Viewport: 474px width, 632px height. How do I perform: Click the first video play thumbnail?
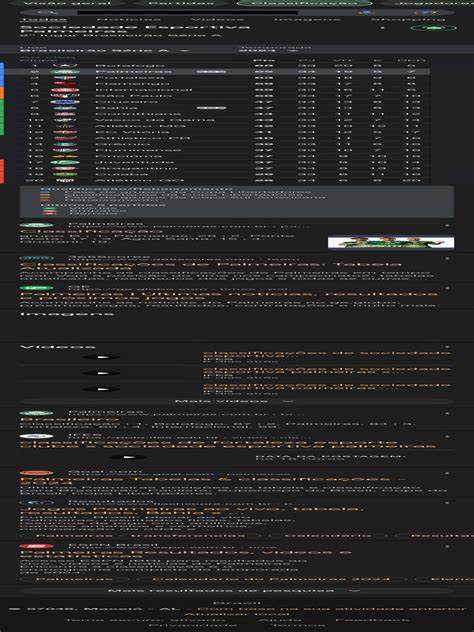[x=101, y=357]
